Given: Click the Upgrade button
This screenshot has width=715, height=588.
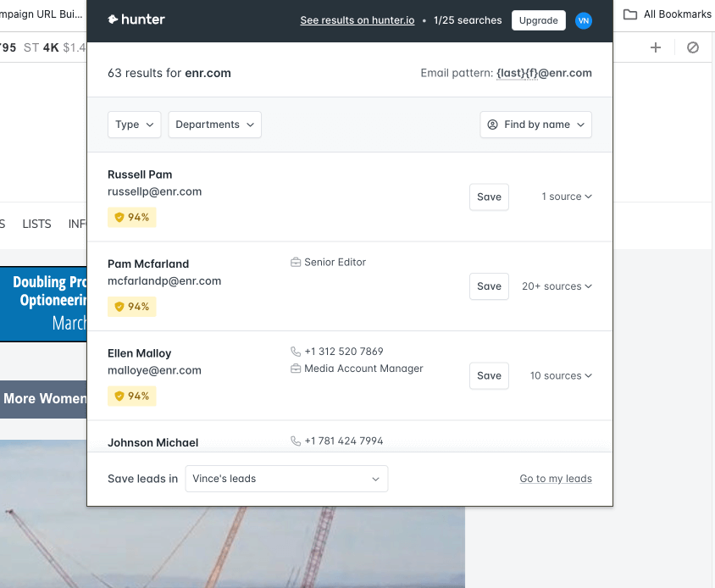Looking at the screenshot, I should point(539,20).
